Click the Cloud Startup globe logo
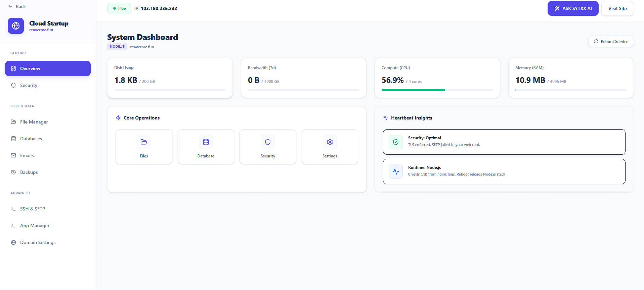 point(16,26)
